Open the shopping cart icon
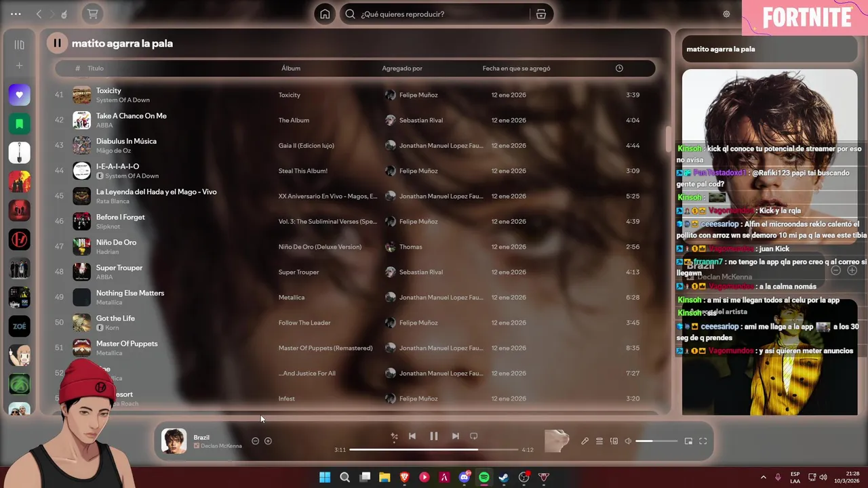 93,14
